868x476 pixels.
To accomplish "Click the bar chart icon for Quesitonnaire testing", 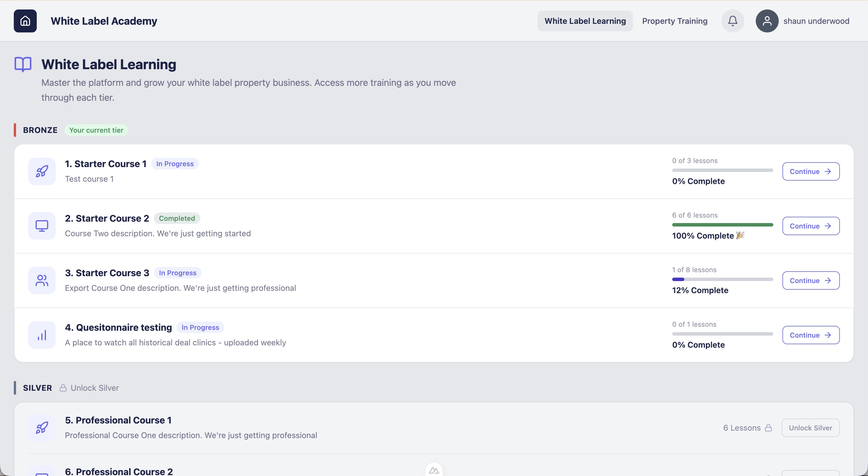I will click(x=42, y=335).
